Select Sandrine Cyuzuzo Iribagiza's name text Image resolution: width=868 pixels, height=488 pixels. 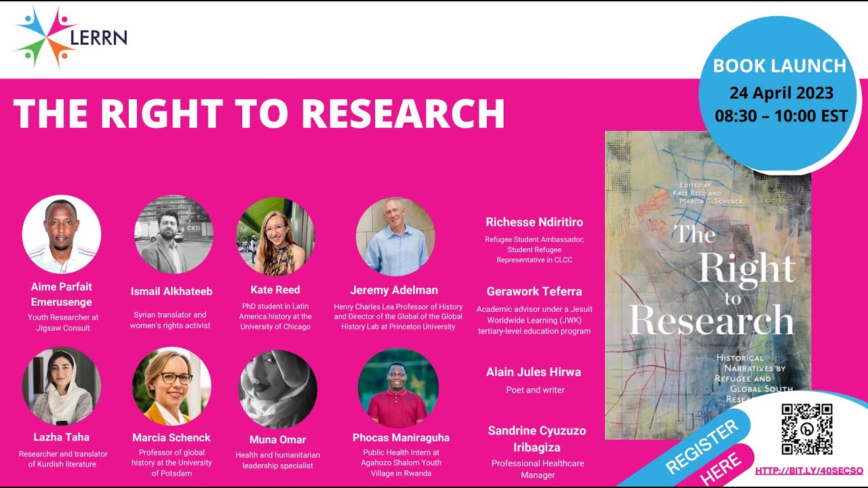pyautogui.click(x=538, y=438)
